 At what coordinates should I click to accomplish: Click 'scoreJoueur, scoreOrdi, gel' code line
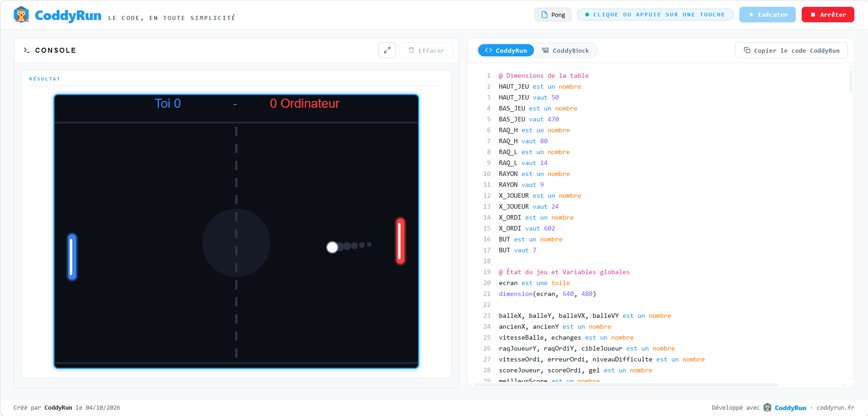tap(575, 370)
